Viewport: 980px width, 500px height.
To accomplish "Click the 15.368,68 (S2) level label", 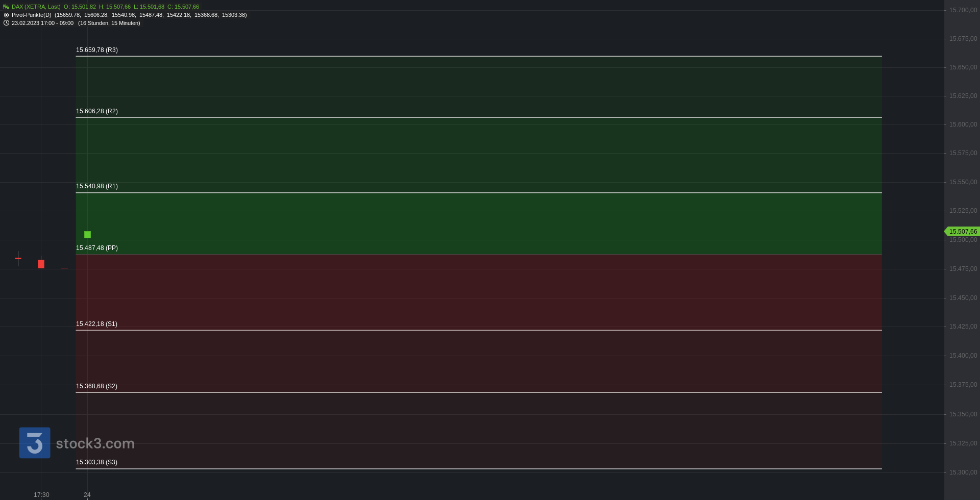I will click(x=96, y=386).
